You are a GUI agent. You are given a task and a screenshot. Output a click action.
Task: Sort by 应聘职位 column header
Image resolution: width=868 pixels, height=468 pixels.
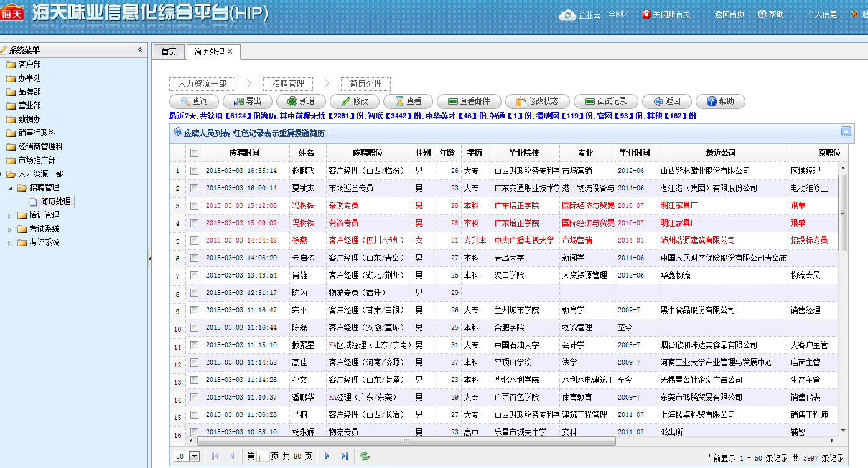(x=369, y=152)
